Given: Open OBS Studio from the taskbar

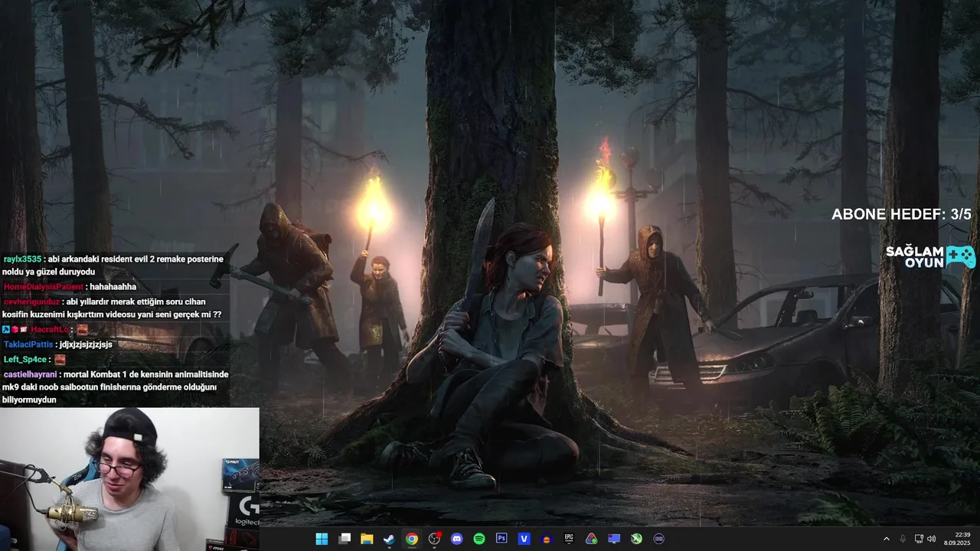Looking at the screenshot, I should pos(435,539).
